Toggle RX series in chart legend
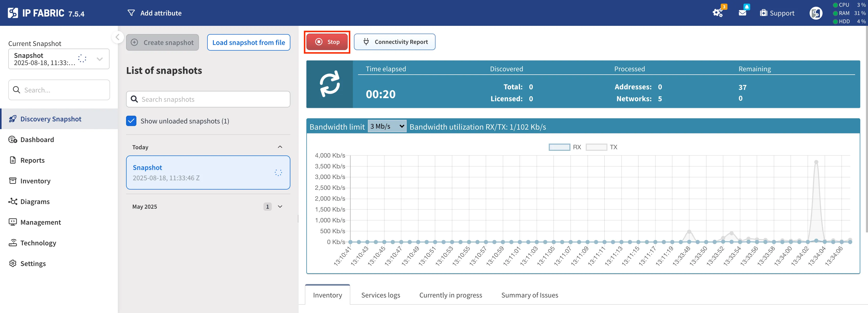This screenshot has height=313, width=868. pyautogui.click(x=559, y=147)
